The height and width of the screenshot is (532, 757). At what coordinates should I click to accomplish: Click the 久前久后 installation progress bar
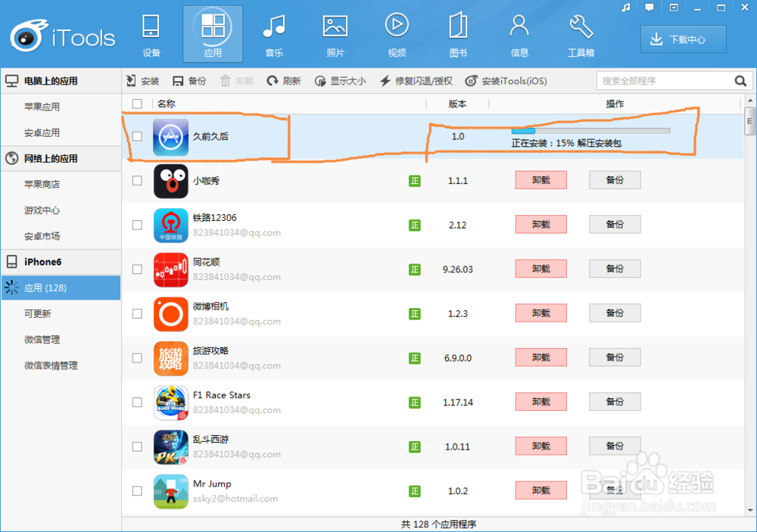pos(591,131)
